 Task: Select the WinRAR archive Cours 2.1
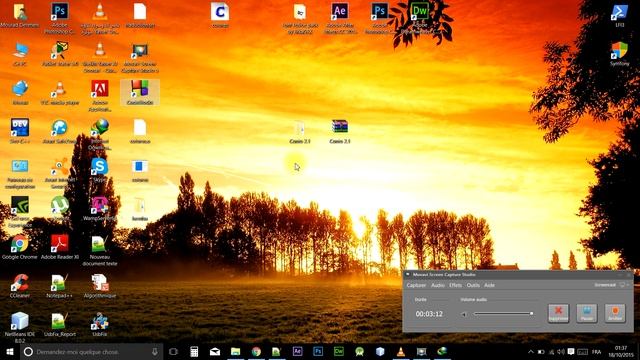point(340,131)
